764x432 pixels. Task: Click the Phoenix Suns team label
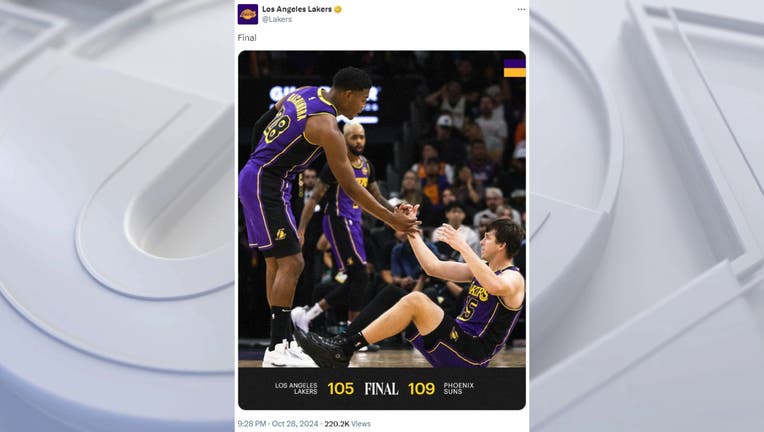tap(458, 388)
